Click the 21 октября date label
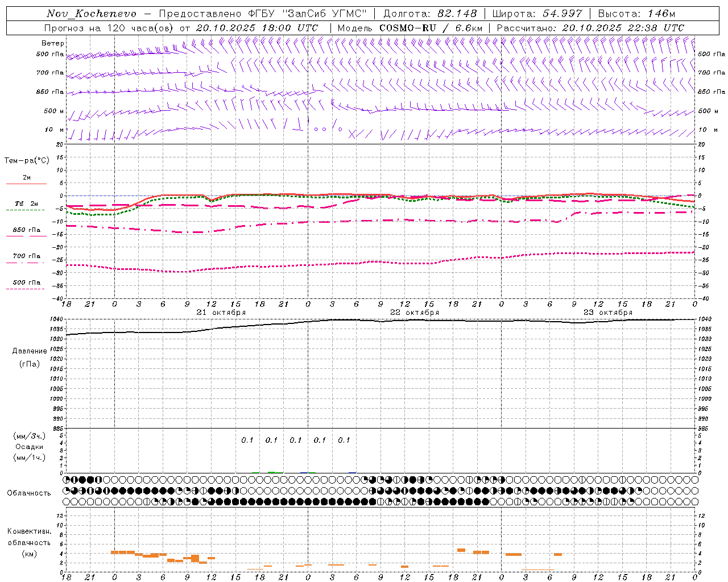This screenshot has width=728, height=582. tap(221, 313)
